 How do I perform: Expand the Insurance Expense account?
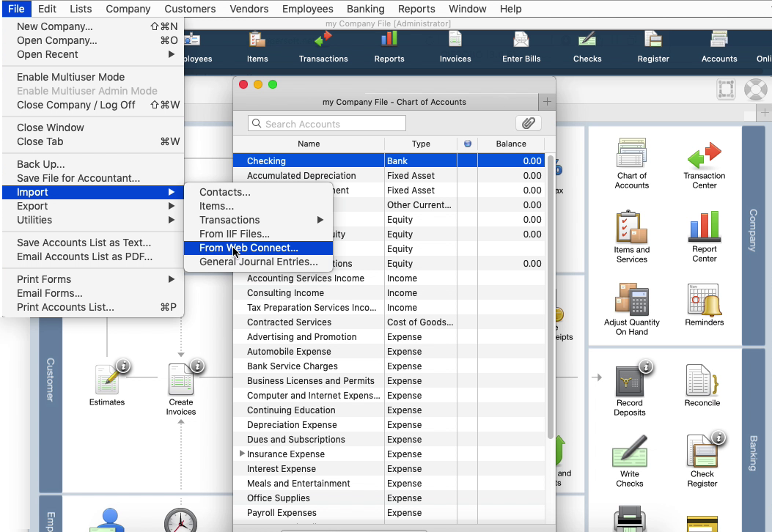coord(242,454)
